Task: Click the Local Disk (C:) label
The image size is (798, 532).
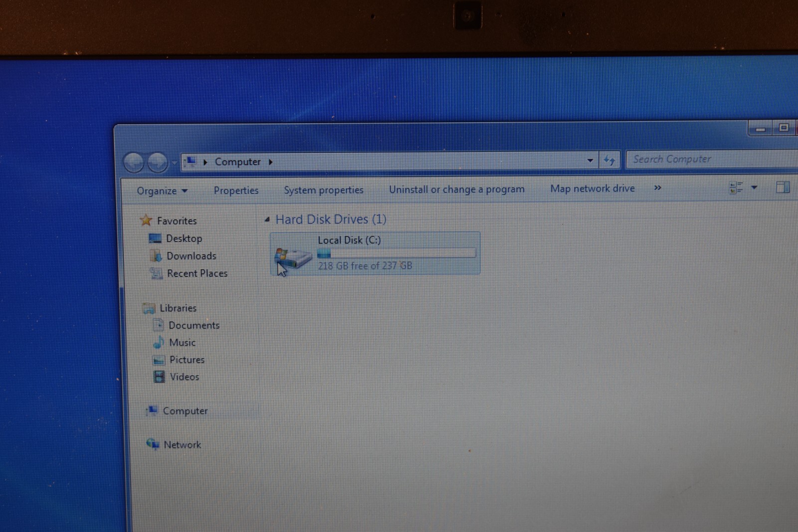Action: pyautogui.click(x=349, y=240)
